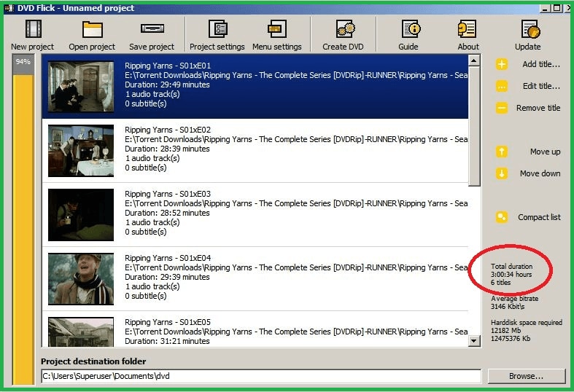Click the Add title... label
The height and width of the screenshot is (392, 574).
pos(541,64)
